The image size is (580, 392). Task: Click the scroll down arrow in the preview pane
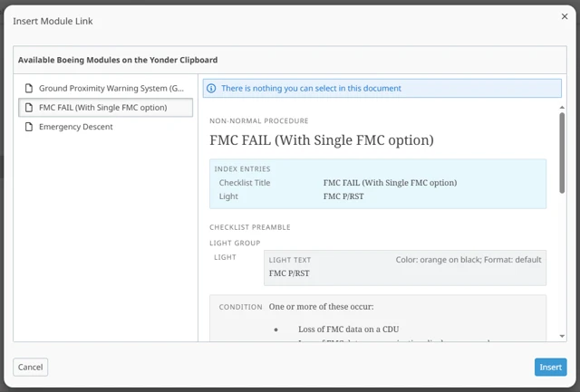pos(562,336)
